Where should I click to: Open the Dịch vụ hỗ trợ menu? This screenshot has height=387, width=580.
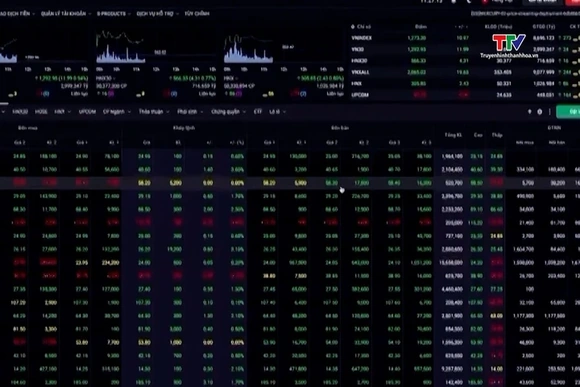coord(158,14)
